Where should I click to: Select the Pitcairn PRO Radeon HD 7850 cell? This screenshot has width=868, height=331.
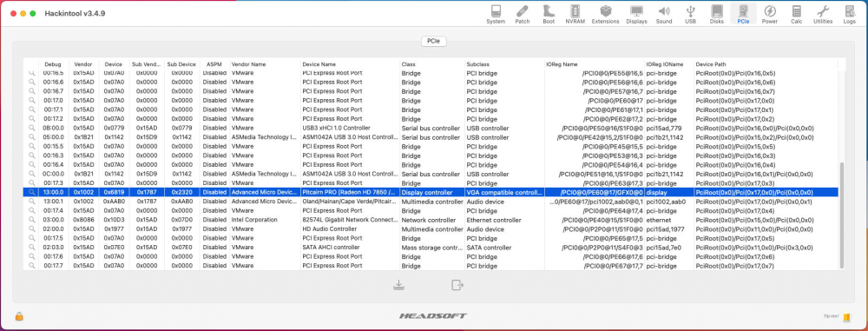point(349,192)
